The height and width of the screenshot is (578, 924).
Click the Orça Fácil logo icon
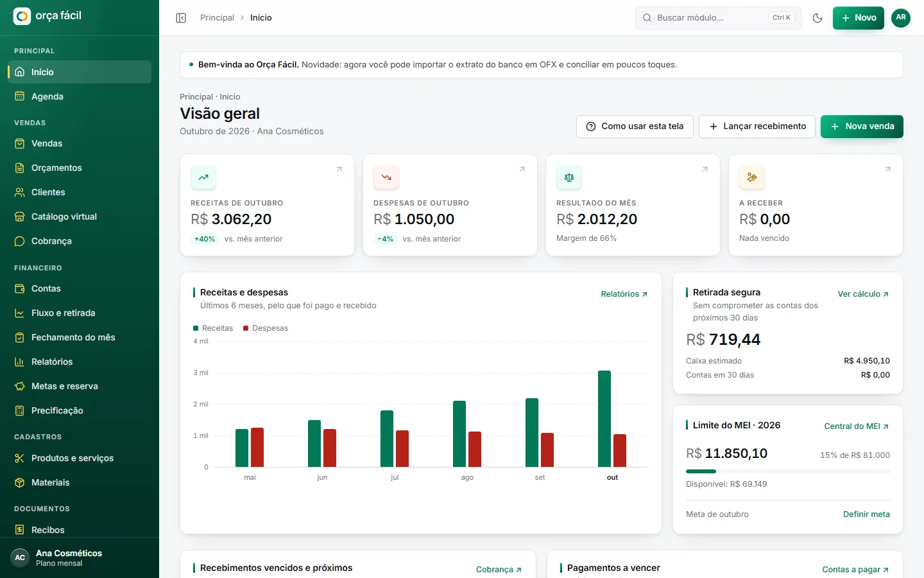(x=22, y=16)
